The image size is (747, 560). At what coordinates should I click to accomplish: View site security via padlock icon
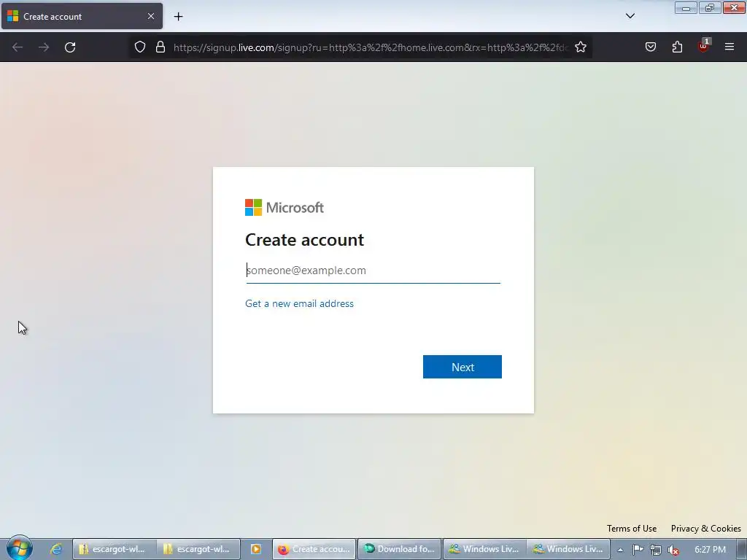(160, 47)
